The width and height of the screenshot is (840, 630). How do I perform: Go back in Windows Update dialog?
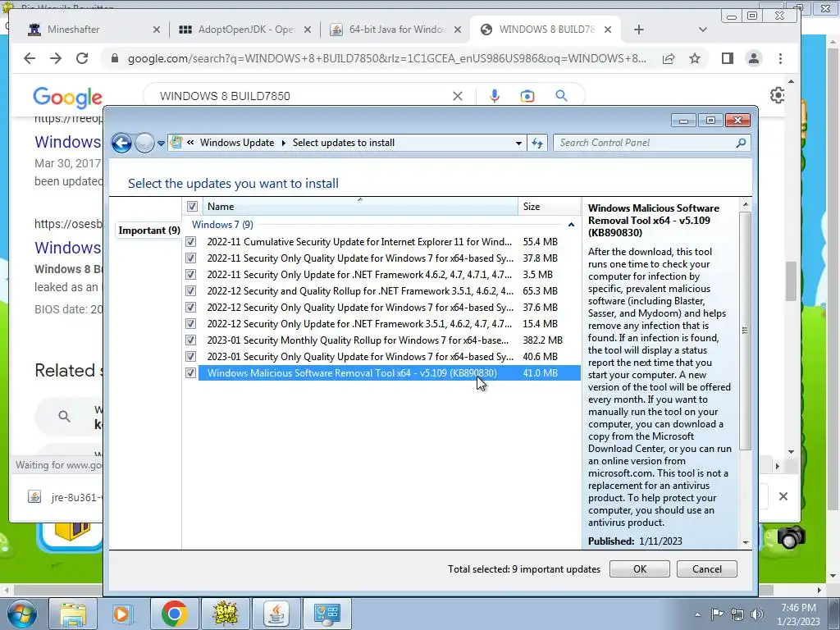[121, 143]
